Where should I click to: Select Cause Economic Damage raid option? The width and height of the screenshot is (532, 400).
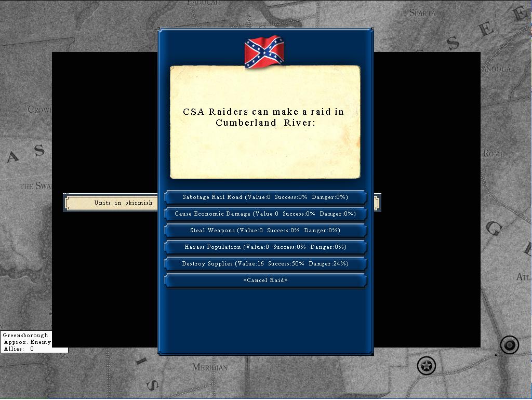point(265,214)
